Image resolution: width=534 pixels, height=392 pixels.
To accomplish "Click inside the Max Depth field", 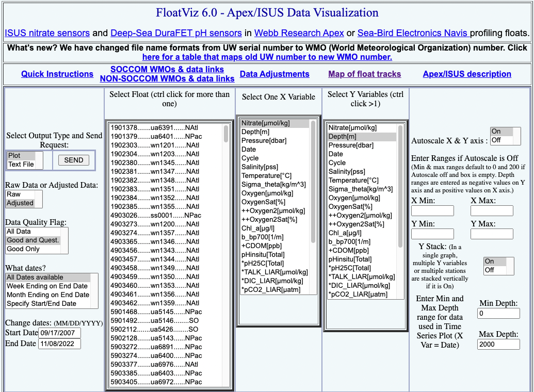I will pyautogui.click(x=498, y=344).
